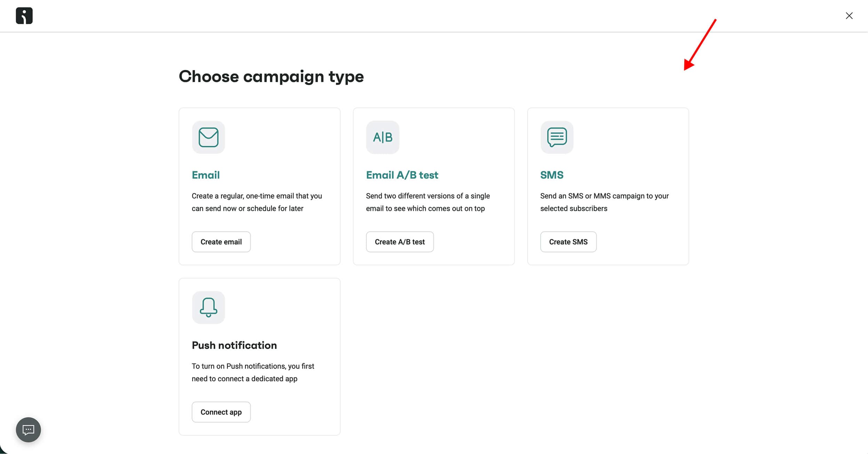Click the Push notification heading
This screenshot has width=868, height=454.
(234, 345)
